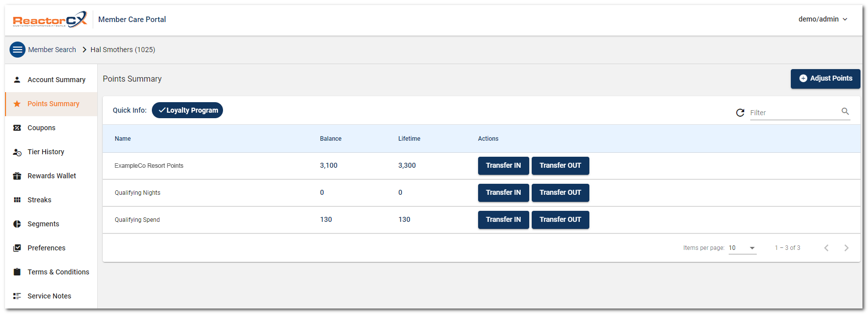
Task: Click the Adjust Points button
Action: pyautogui.click(x=825, y=79)
